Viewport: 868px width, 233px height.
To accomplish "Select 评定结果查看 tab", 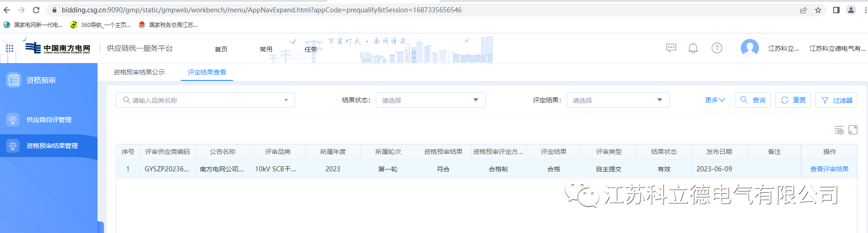I will [x=207, y=72].
